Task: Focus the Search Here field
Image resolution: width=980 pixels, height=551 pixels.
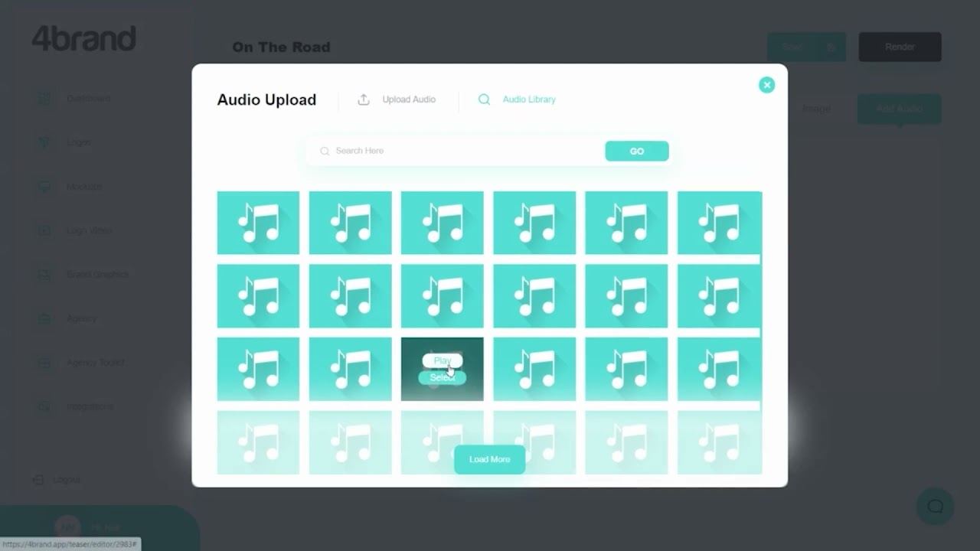Action: (456, 151)
